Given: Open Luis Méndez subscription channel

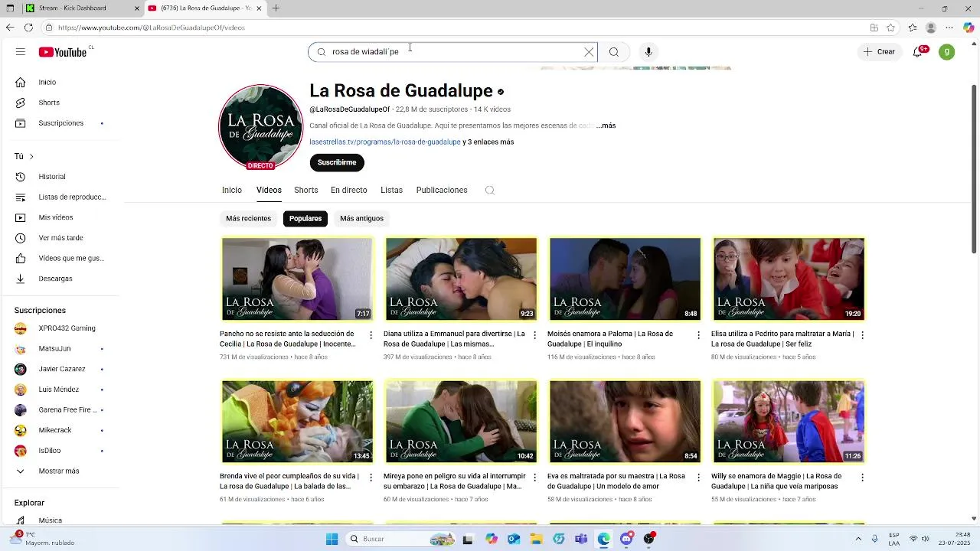Looking at the screenshot, I should [60, 390].
